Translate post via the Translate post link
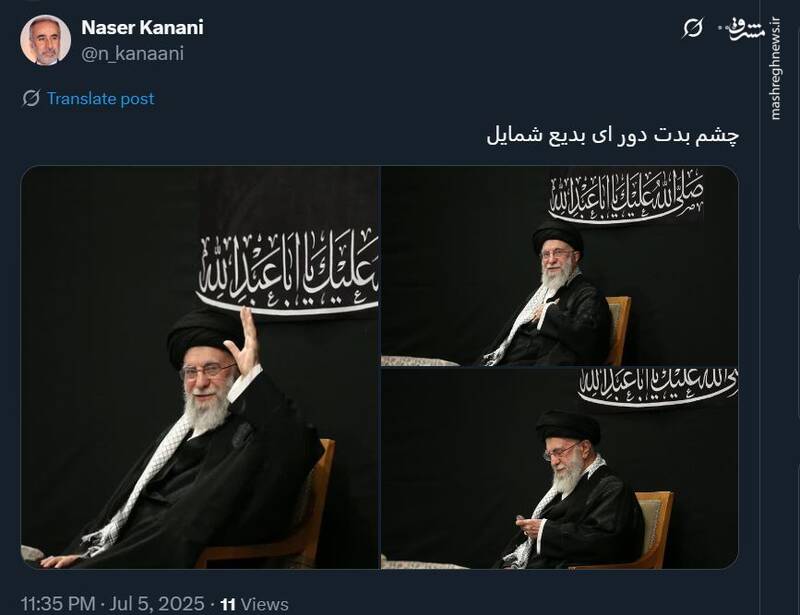Viewport: 800px width, 615px height. (x=101, y=99)
